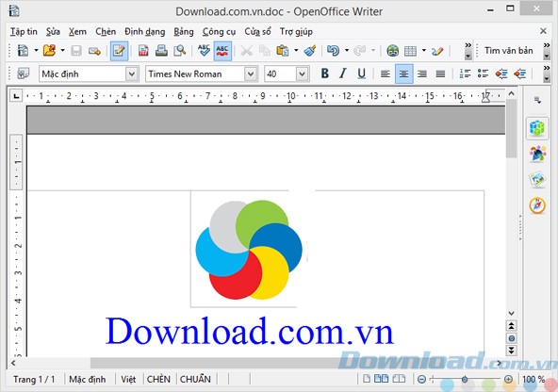Click the Print icon
This screenshot has height=392, width=558.
coord(161,51)
